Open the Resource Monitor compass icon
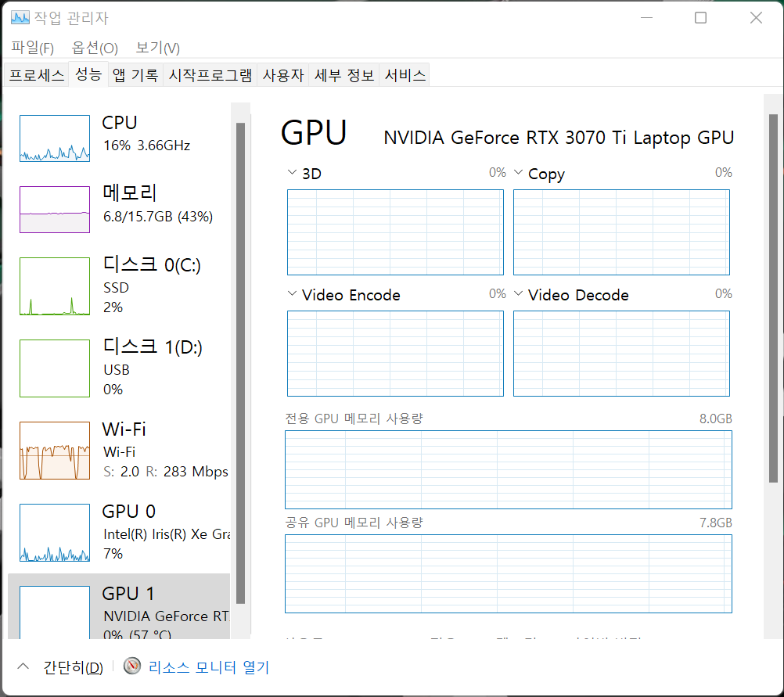The width and height of the screenshot is (784, 697). 133,666
